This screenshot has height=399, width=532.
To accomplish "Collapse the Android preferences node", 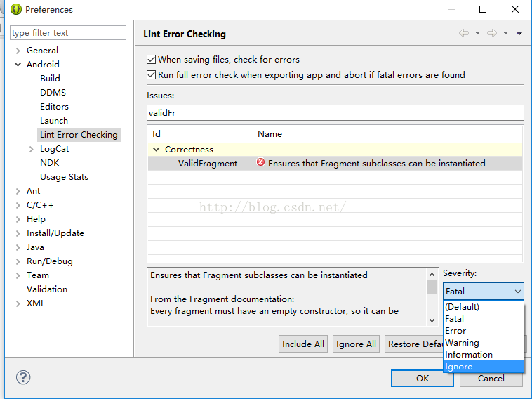I will (18, 64).
